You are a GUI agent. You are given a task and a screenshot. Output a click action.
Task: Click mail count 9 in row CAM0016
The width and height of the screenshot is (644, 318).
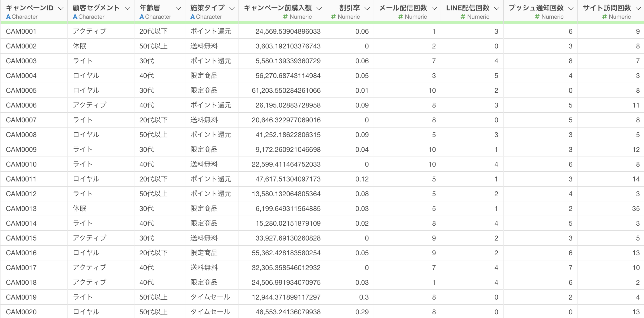tap(434, 253)
